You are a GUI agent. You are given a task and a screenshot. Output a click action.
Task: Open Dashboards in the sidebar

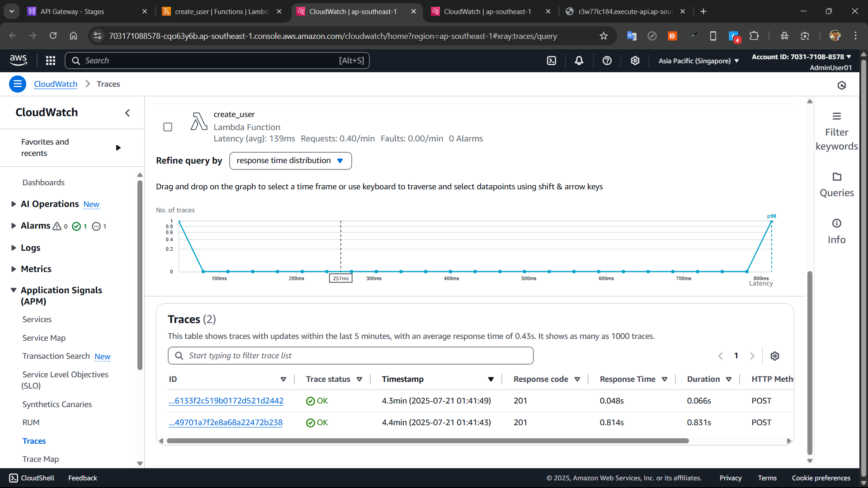(x=43, y=183)
